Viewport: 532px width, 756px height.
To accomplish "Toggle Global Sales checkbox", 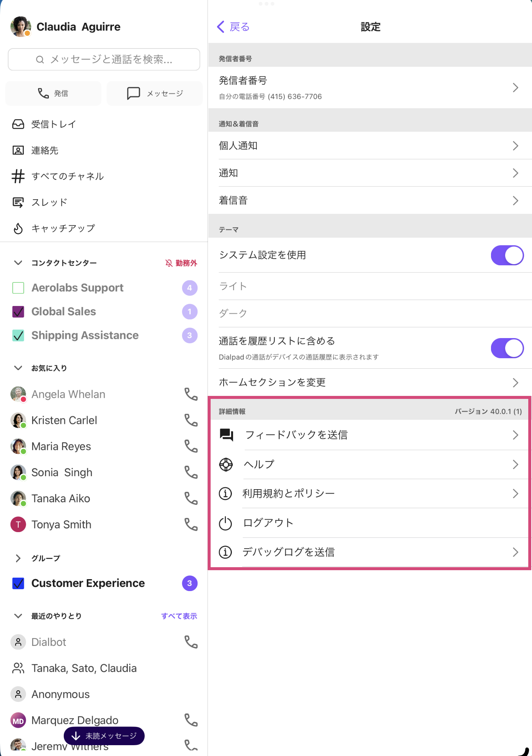I will point(18,312).
